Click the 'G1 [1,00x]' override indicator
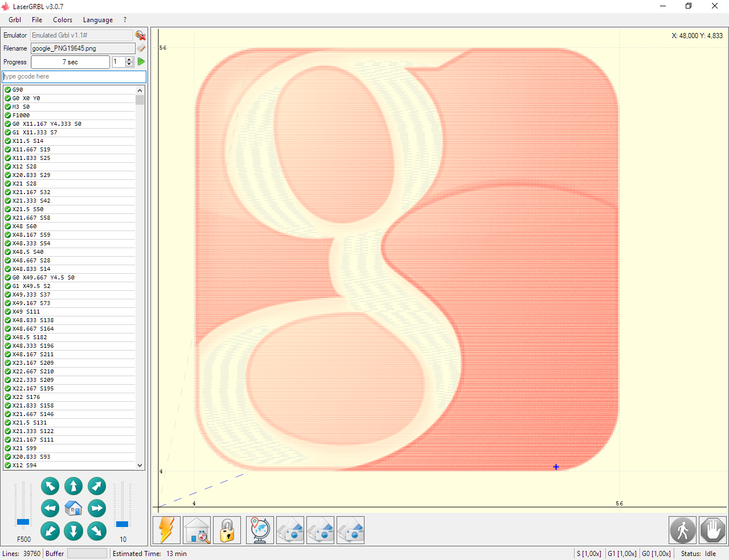This screenshot has width=729, height=560. click(x=622, y=554)
